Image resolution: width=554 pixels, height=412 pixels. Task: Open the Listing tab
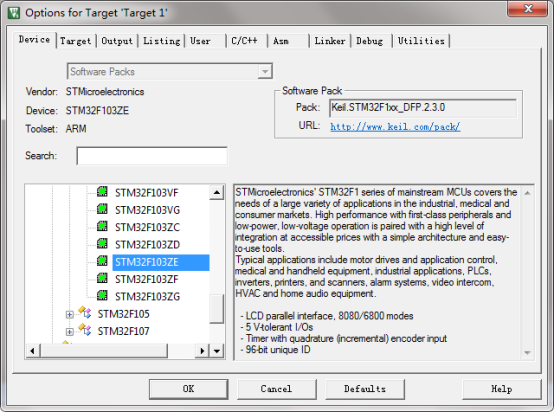tap(161, 41)
